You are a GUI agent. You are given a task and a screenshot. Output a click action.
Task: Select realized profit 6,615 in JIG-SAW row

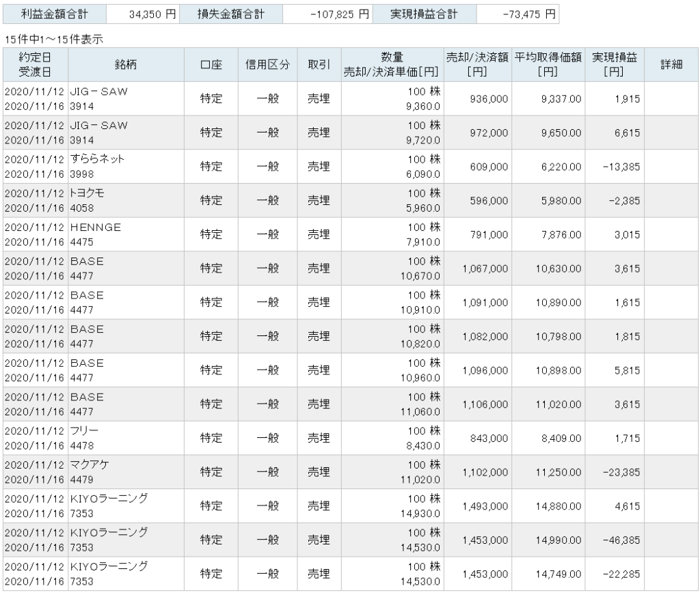627,133
